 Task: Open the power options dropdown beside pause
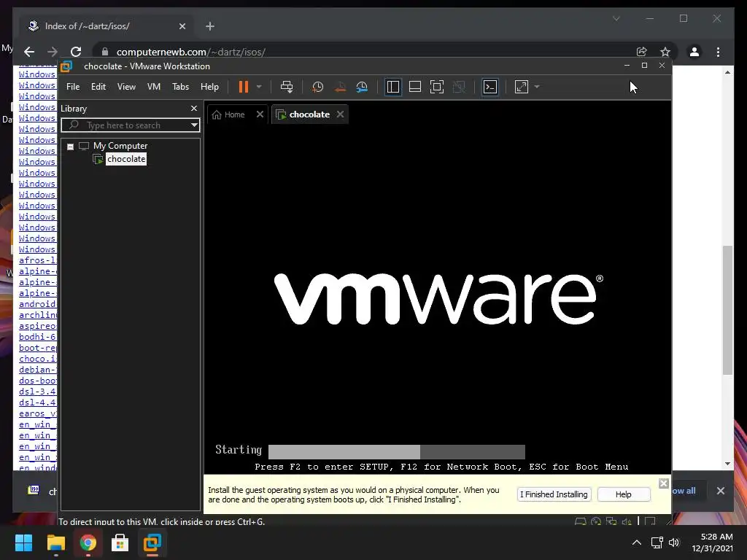[259, 87]
